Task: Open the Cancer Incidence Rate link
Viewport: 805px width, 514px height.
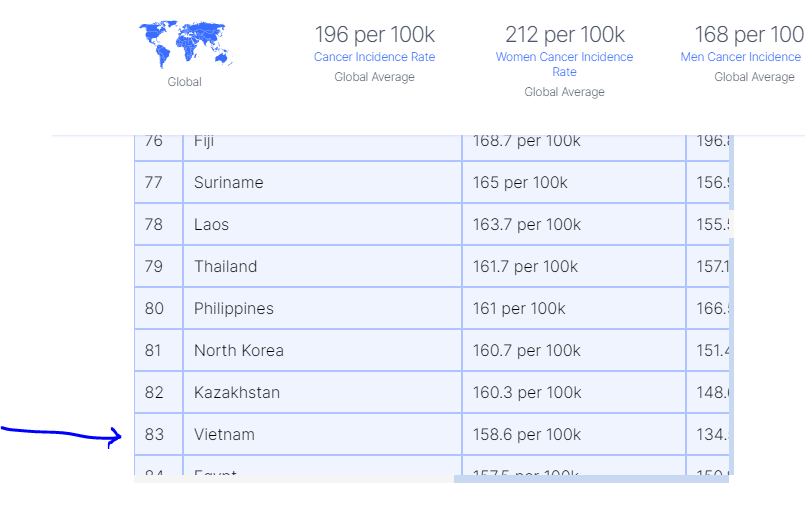Action: pos(374,57)
